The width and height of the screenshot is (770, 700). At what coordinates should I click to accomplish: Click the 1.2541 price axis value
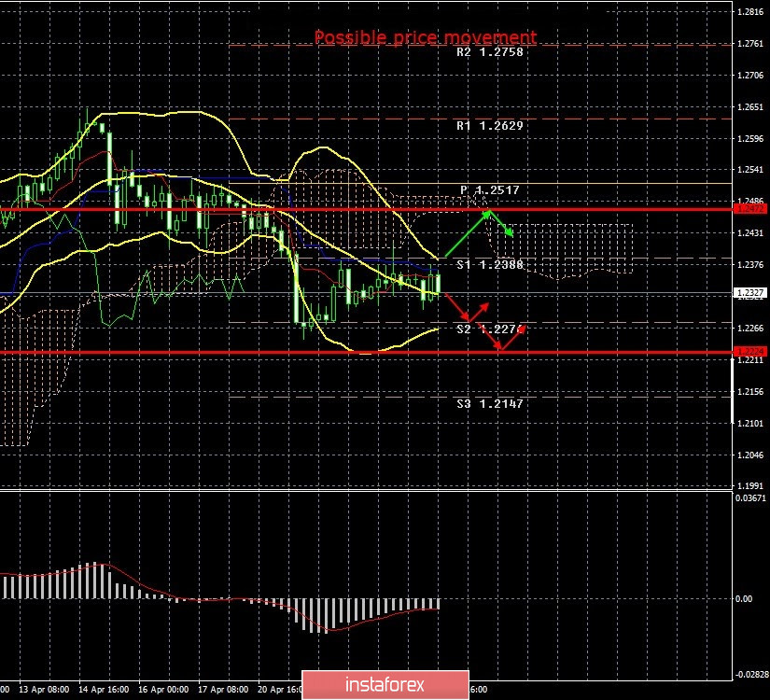click(x=750, y=170)
